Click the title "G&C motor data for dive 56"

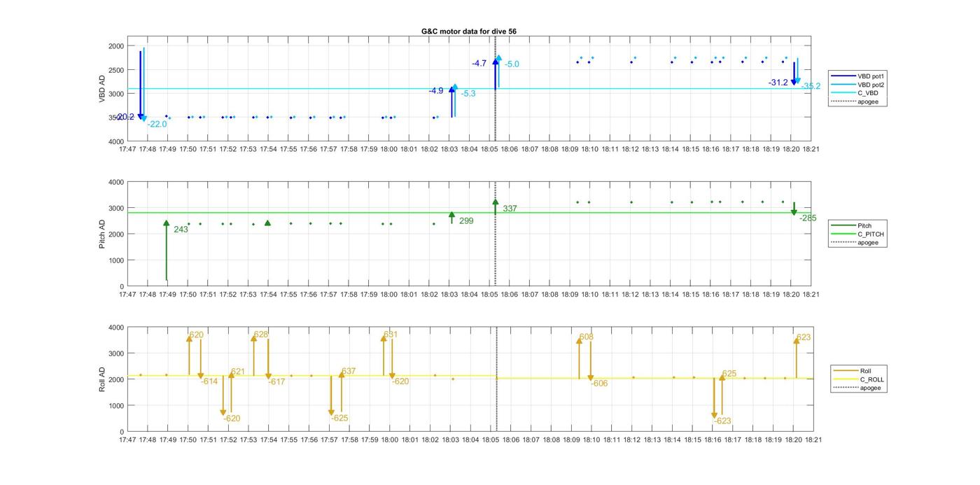pos(469,31)
